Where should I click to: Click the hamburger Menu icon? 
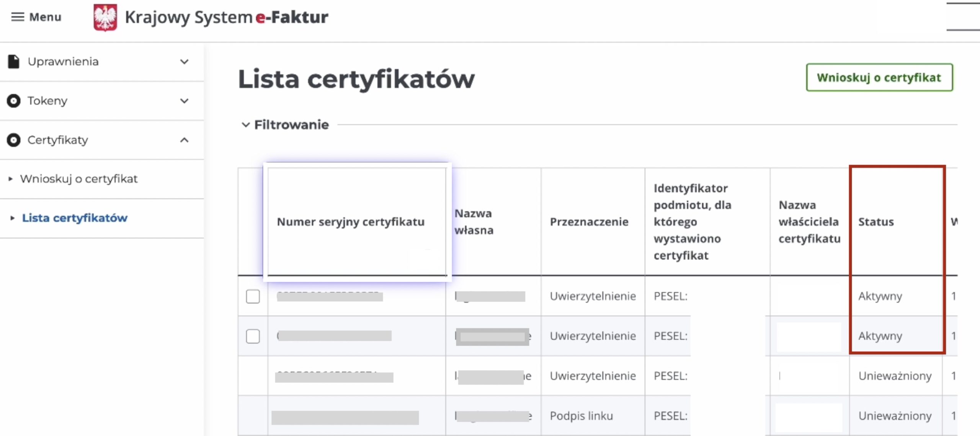pos(17,17)
